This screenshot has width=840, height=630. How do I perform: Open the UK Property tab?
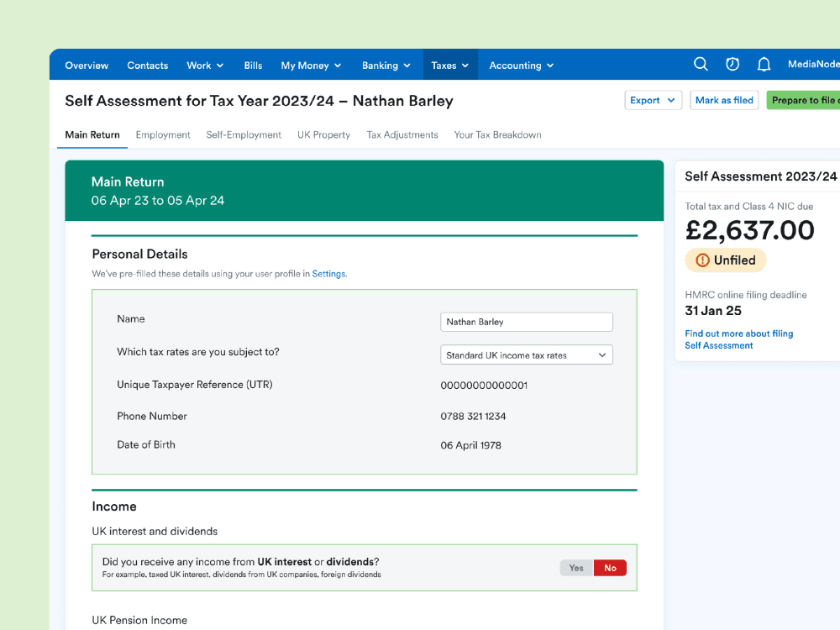(323, 134)
